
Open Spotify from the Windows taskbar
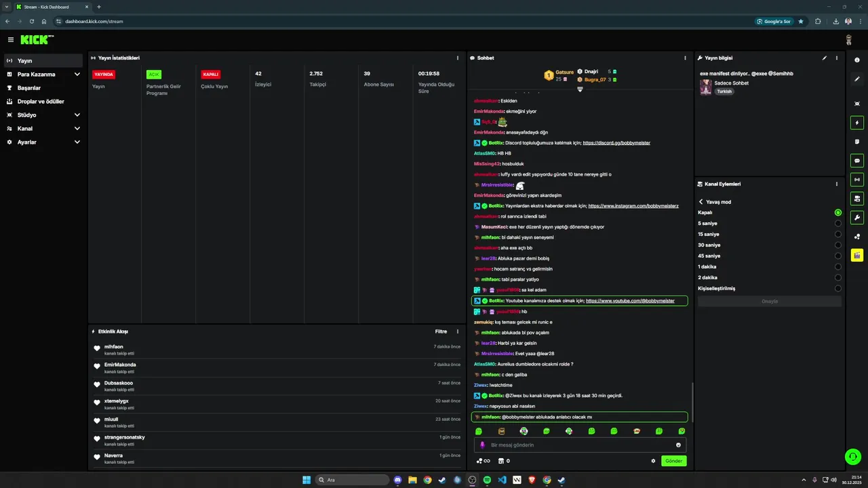(x=487, y=480)
